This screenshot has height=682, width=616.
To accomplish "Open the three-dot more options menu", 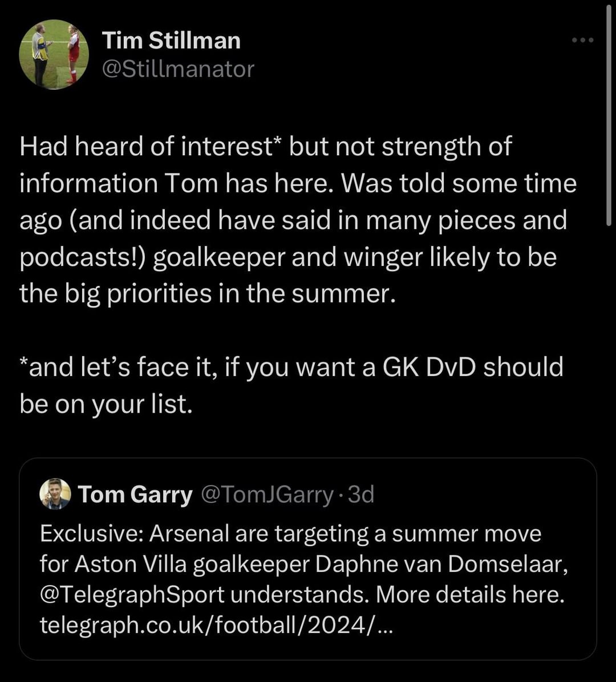I will [x=583, y=40].
